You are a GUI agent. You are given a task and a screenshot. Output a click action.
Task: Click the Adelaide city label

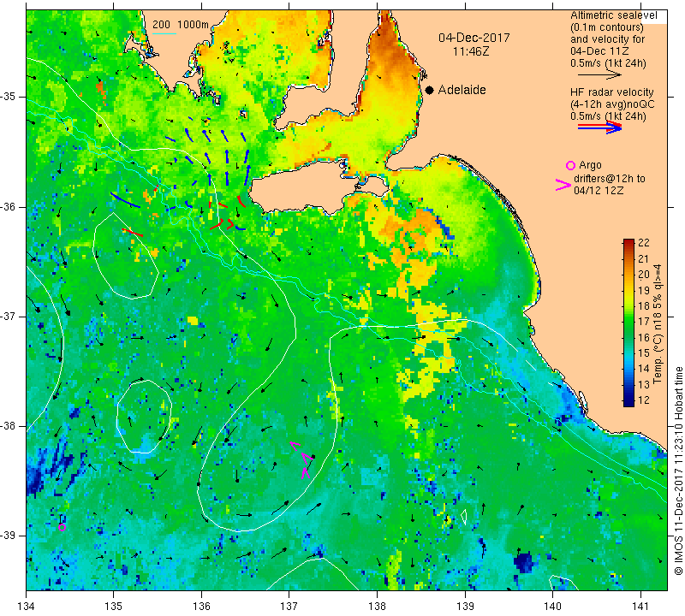click(462, 90)
